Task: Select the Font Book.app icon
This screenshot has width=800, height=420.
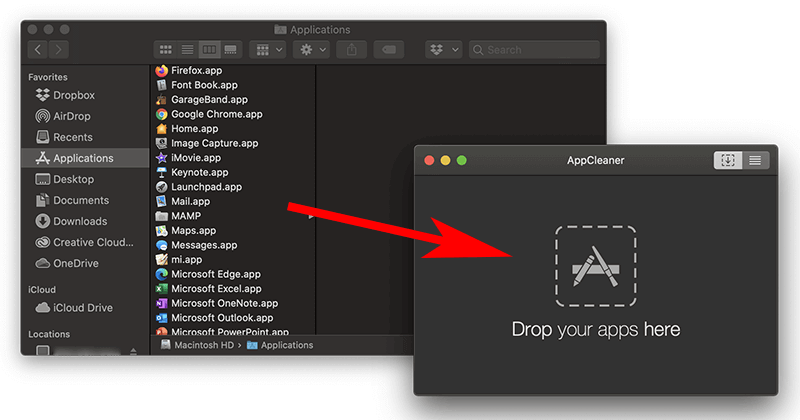Action: pos(162,85)
